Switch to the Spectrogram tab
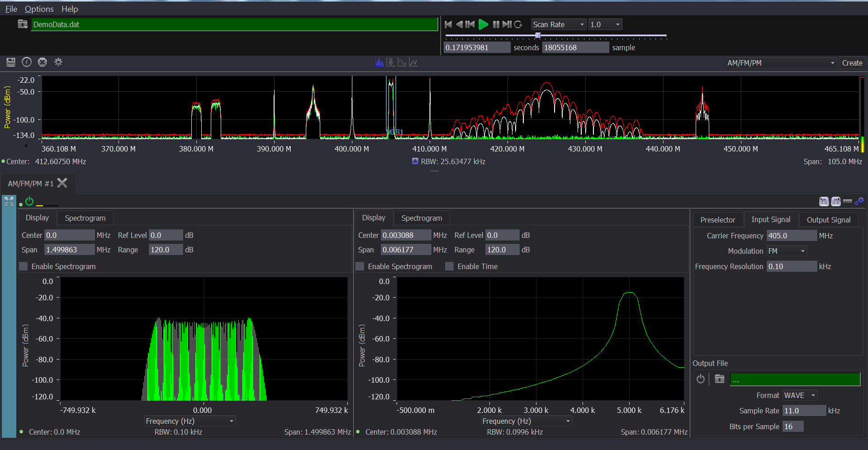This screenshot has height=450, width=868. [85, 218]
